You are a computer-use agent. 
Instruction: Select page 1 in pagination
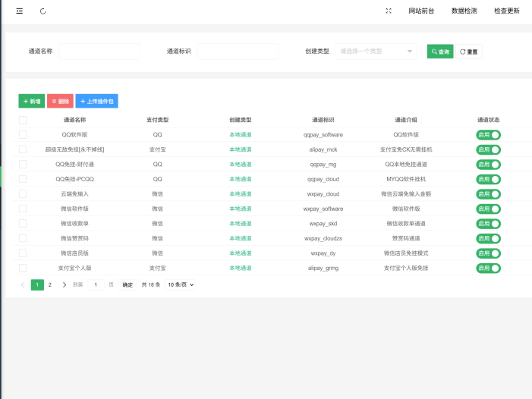click(37, 284)
